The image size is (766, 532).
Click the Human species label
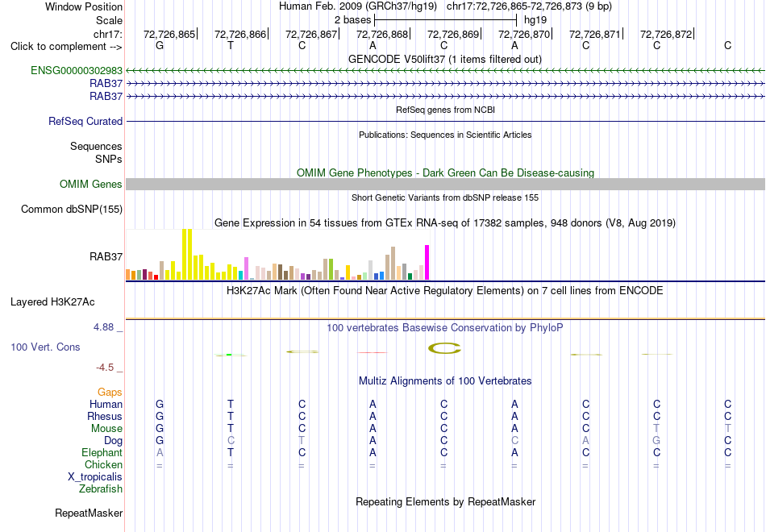coord(106,404)
